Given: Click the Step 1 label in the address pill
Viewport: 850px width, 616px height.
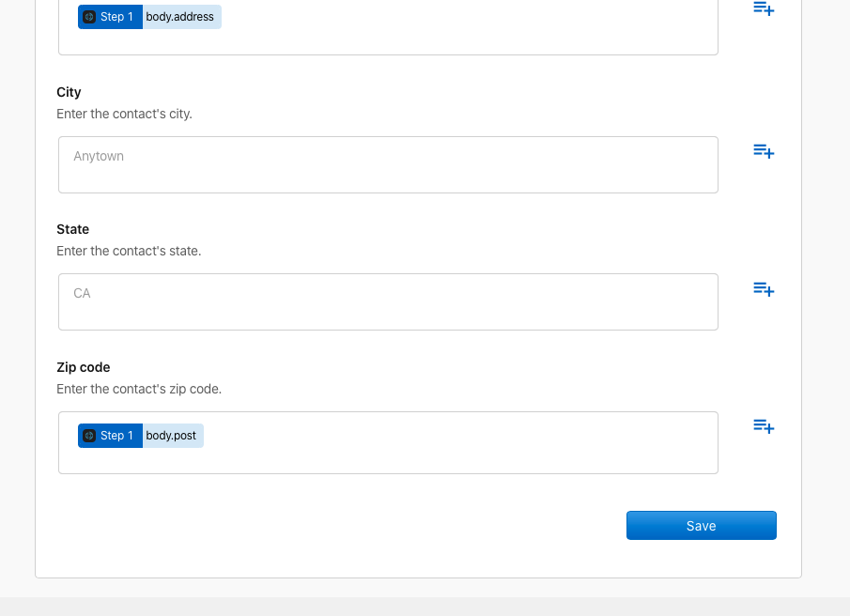Looking at the screenshot, I should (x=116, y=17).
